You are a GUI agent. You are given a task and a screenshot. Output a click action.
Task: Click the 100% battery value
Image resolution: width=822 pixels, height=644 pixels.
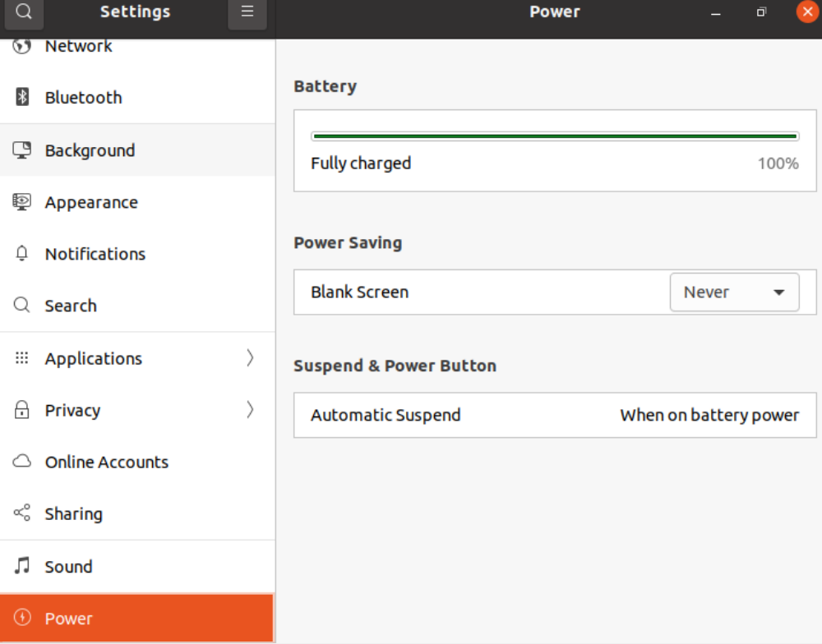[x=778, y=163]
